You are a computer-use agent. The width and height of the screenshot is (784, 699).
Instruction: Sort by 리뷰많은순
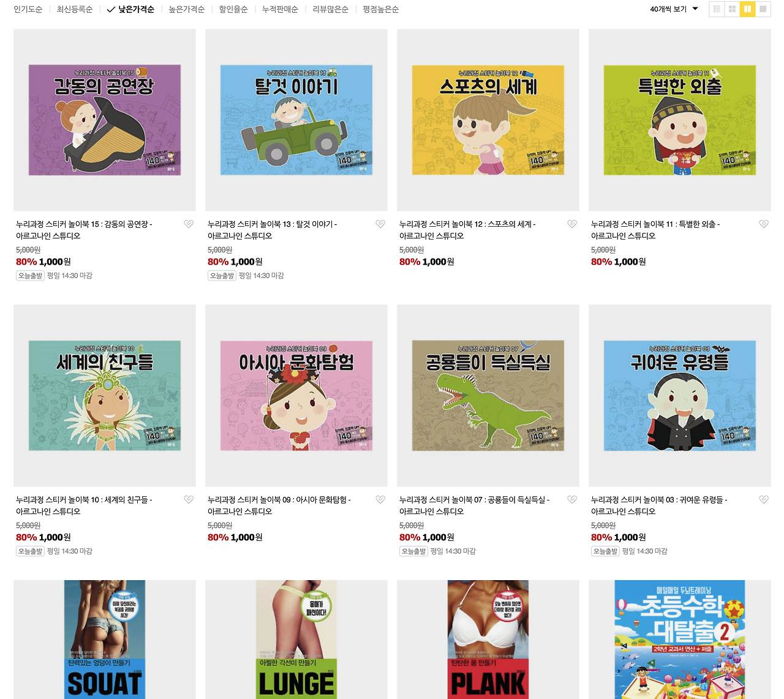click(331, 9)
